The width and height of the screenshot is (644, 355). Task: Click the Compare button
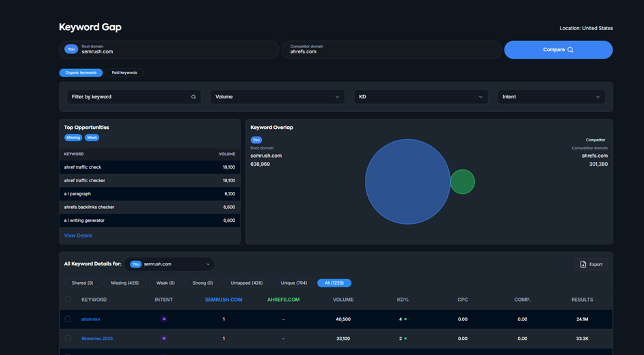click(x=558, y=50)
